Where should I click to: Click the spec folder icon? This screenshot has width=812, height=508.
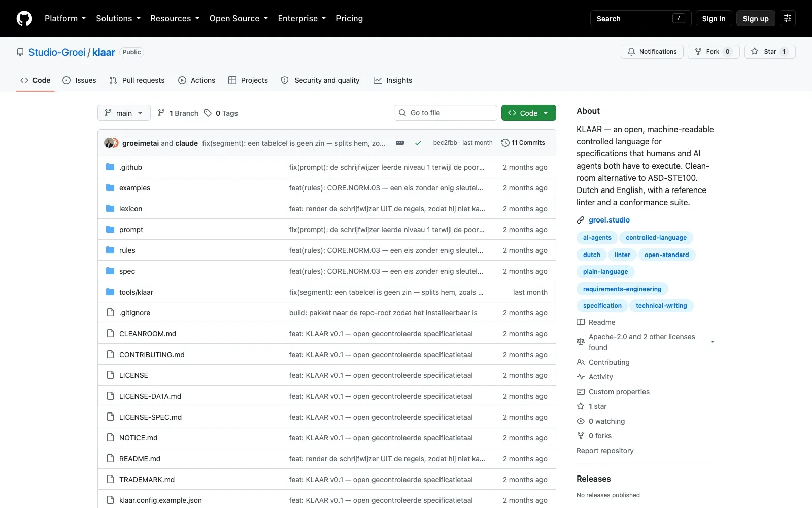110,271
